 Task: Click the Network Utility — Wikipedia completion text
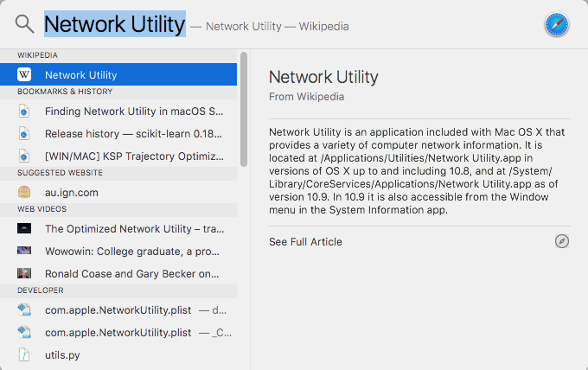point(270,27)
